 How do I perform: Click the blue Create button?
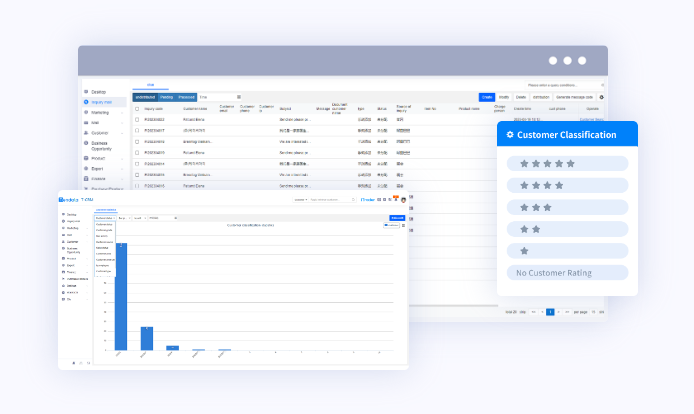487,97
